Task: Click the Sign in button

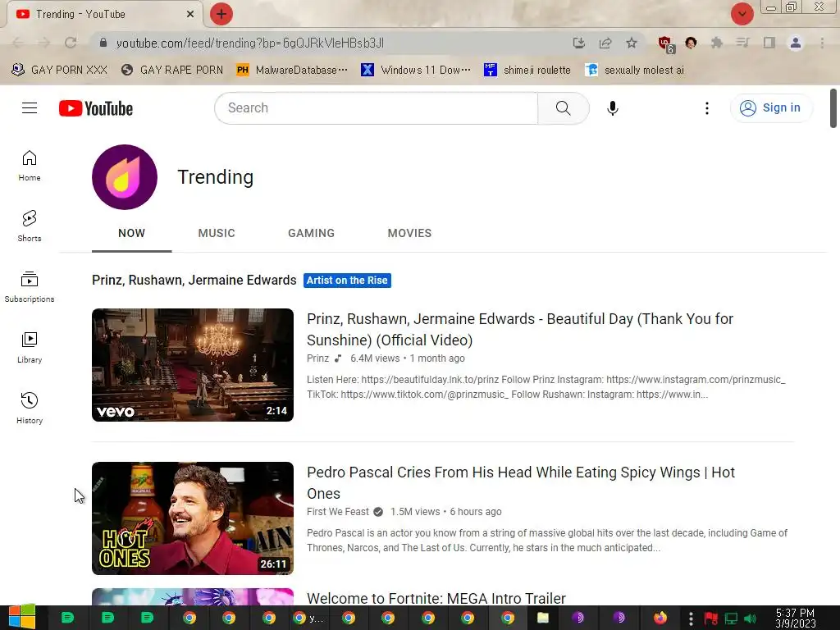Action: click(x=770, y=107)
